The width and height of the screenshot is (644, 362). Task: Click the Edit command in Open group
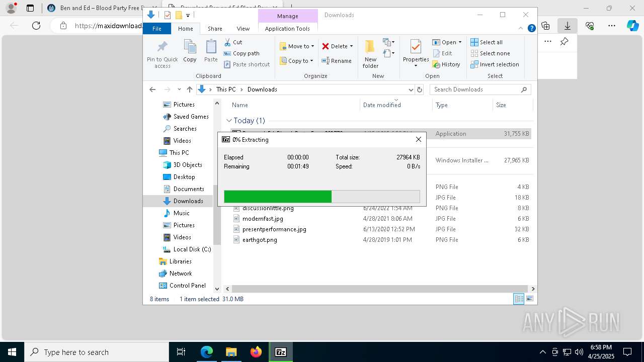442,53
